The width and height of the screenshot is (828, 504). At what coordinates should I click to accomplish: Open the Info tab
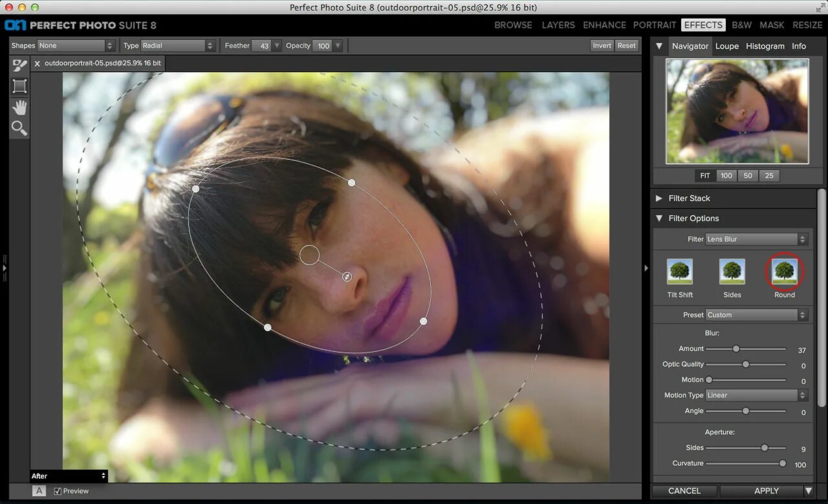point(799,46)
